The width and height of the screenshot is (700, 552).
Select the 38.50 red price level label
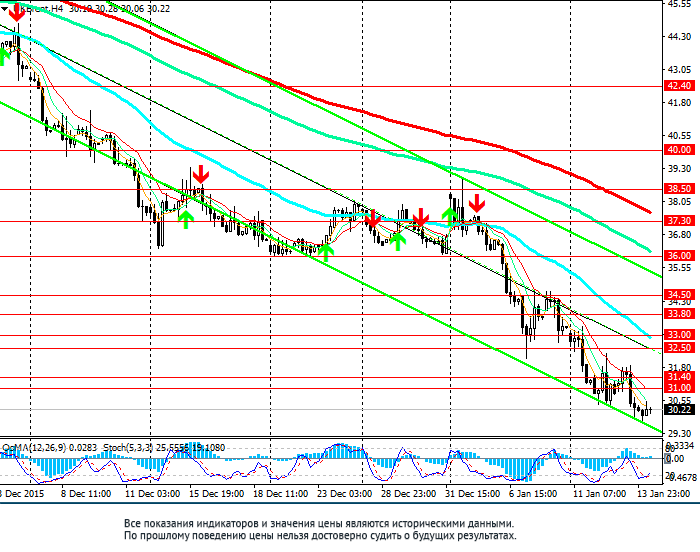click(x=679, y=188)
